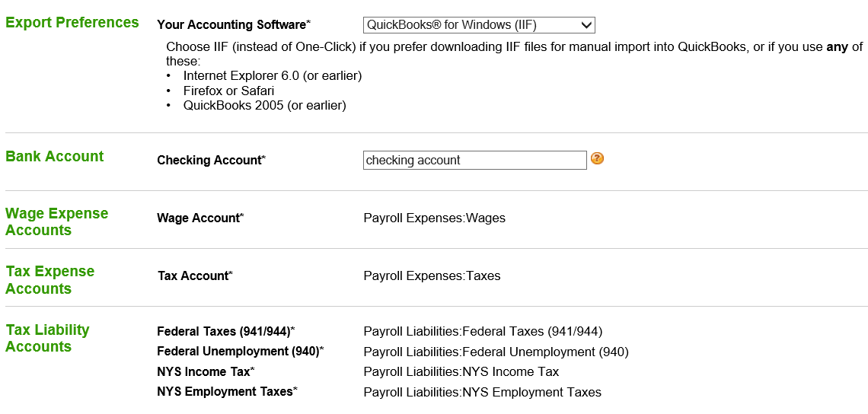Open the Your Accounting Software dropdown
The height and width of the screenshot is (414, 868).
point(479,25)
